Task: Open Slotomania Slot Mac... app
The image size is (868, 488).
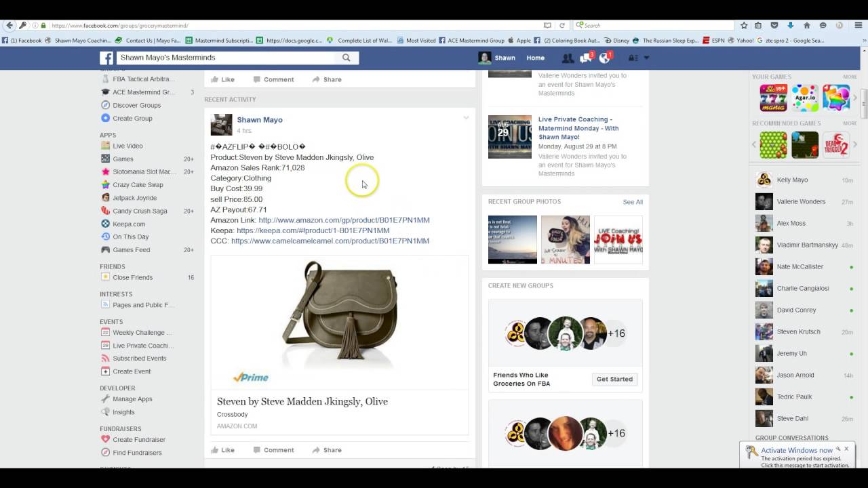Action: tap(139, 172)
